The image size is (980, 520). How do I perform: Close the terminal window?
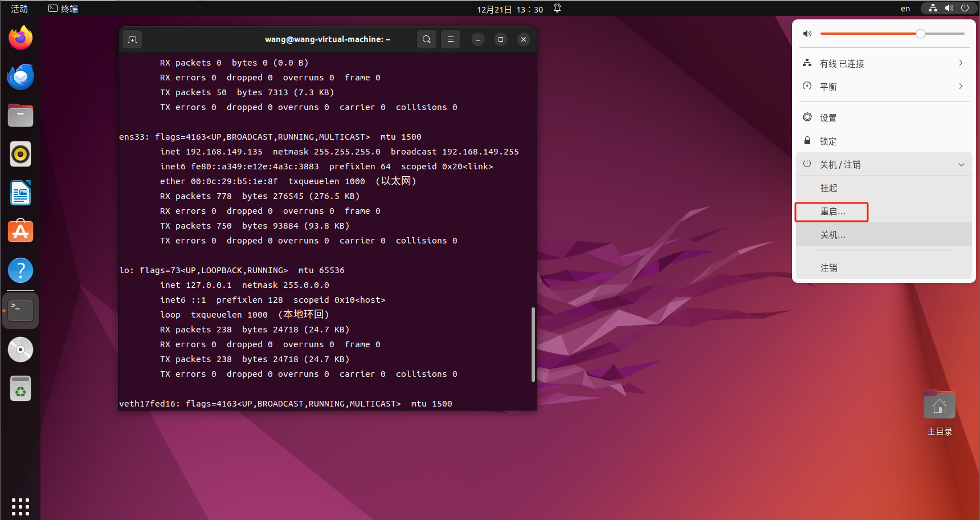pyautogui.click(x=524, y=39)
